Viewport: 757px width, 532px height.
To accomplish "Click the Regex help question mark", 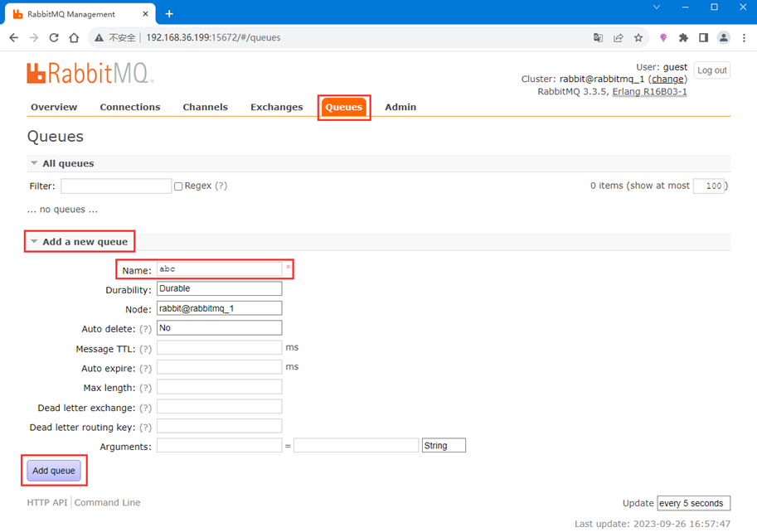I will click(x=221, y=186).
